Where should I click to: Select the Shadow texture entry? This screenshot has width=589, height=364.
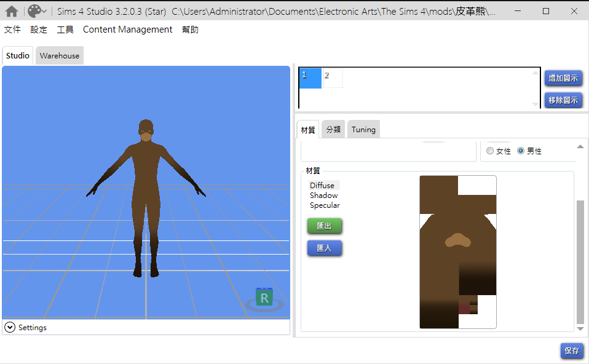coord(324,196)
